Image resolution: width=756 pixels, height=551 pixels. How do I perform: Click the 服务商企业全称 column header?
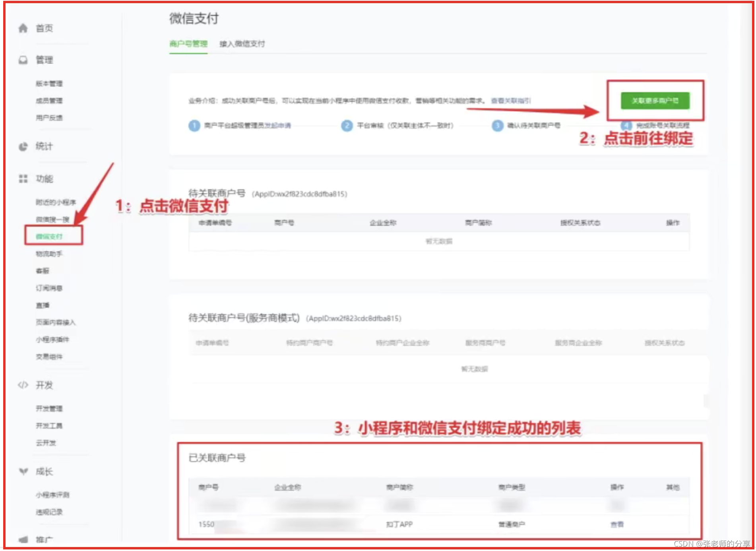coord(579,343)
